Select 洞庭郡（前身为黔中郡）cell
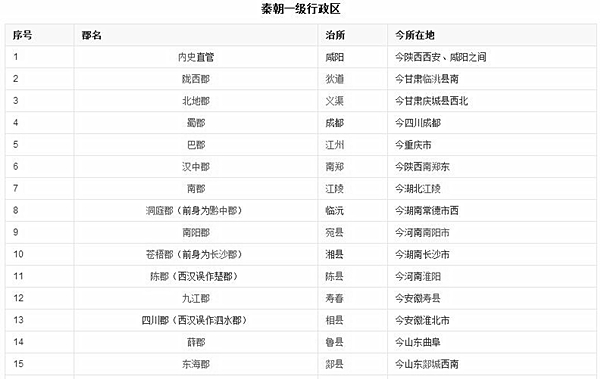The image size is (600, 379). coord(196,211)
